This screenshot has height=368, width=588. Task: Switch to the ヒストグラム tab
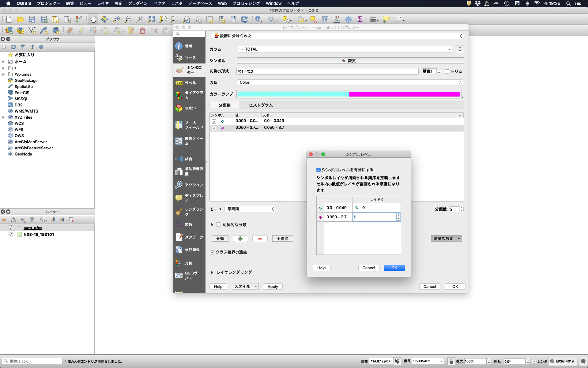pyautogui.click(x=261, y=105)
